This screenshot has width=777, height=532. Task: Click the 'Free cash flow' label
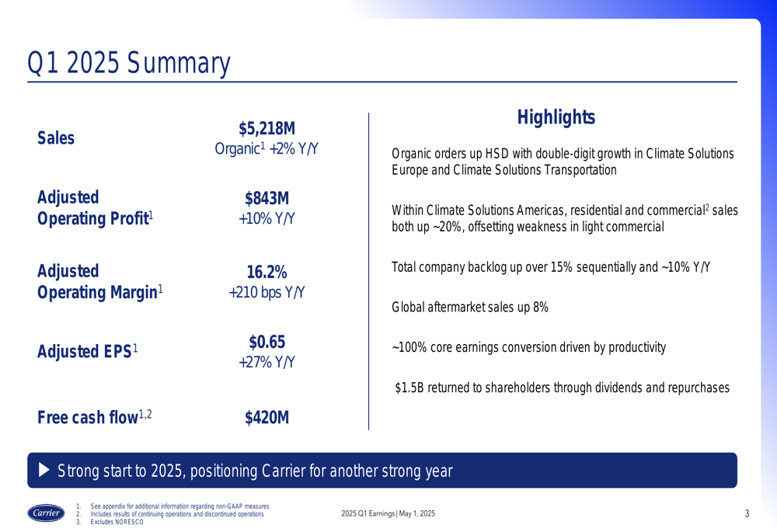tap(95, 417)
